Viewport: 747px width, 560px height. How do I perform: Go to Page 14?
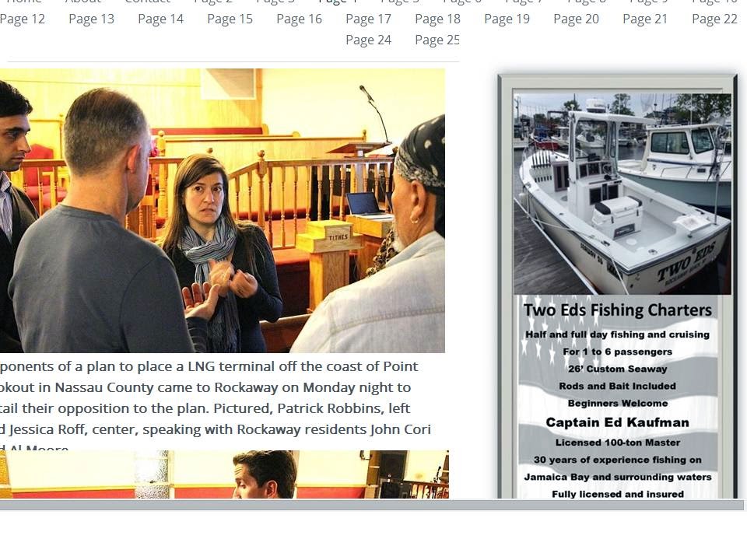coord(160,19)
